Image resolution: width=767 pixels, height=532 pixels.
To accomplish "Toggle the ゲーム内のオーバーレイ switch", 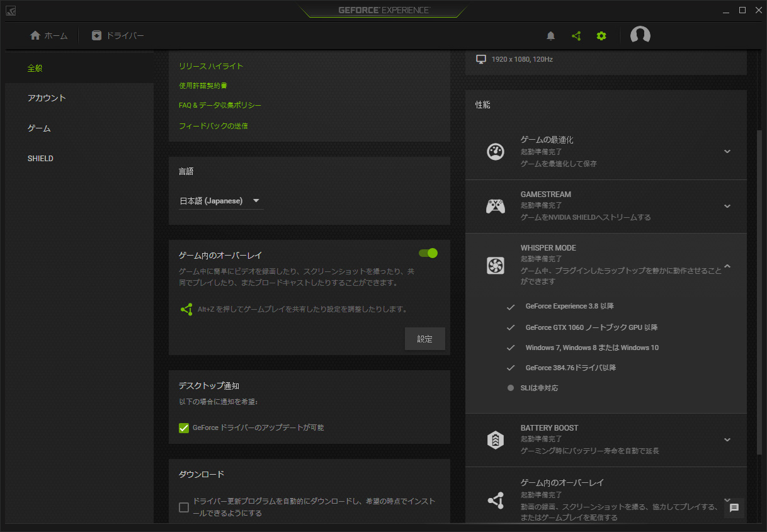I will tap(428, 253).
